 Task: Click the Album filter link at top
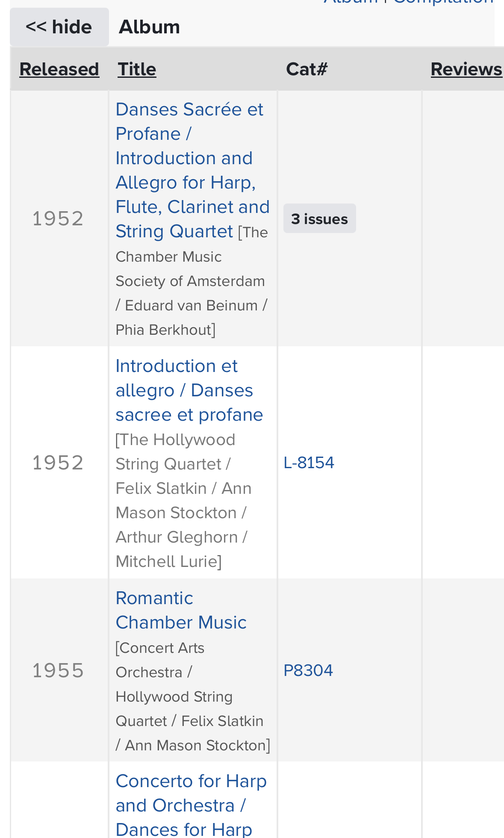351,2
